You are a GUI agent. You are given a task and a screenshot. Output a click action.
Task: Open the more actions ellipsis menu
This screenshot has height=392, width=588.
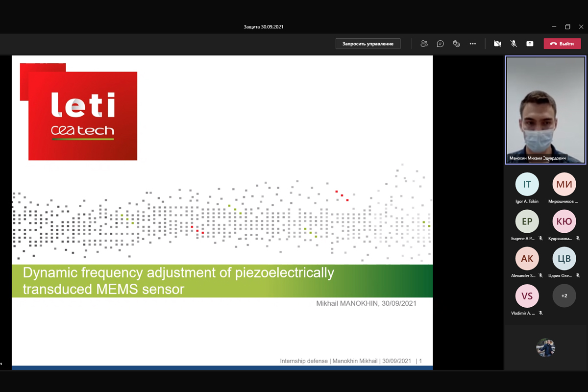tap(472, 44)
